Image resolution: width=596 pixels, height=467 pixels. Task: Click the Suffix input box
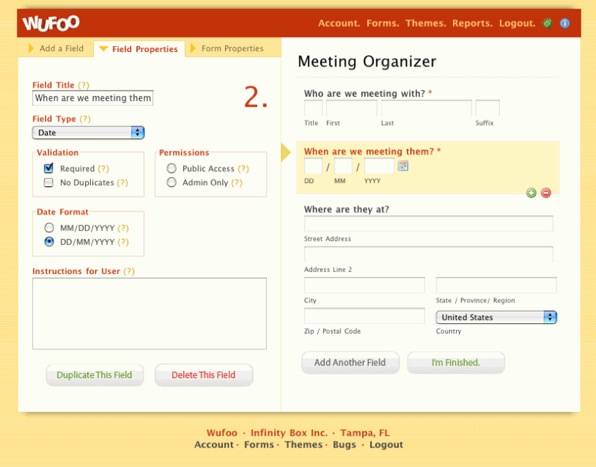[x=487, y=108]
